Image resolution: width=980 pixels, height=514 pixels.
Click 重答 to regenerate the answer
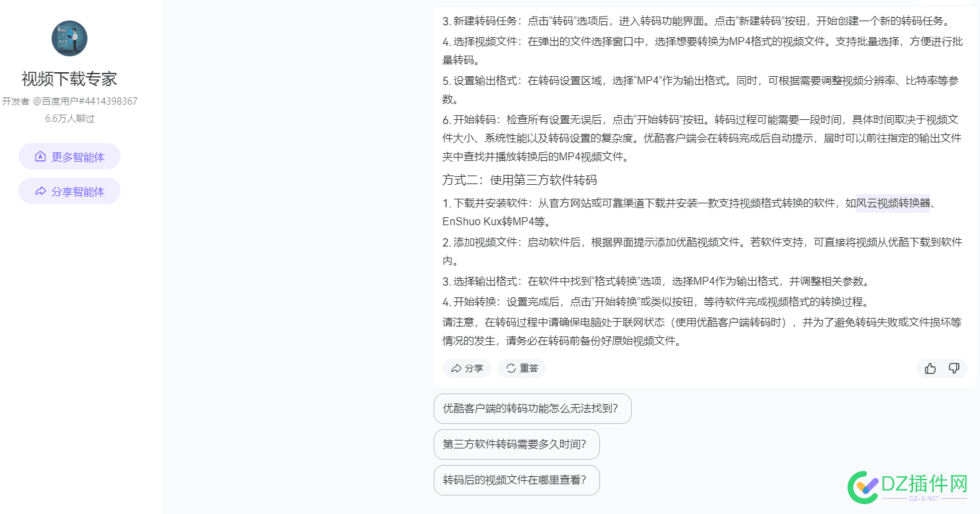522,368
